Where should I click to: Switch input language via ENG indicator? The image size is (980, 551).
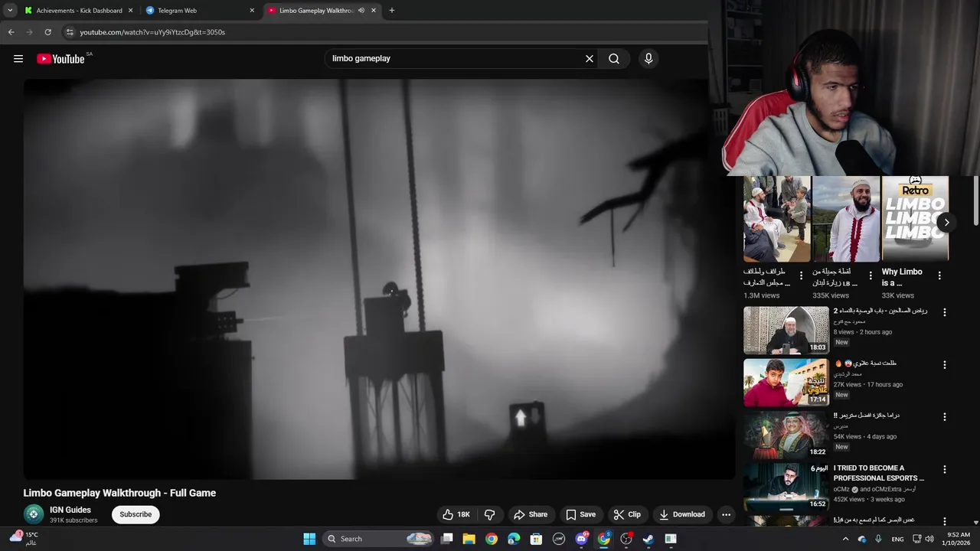[897, 539]
